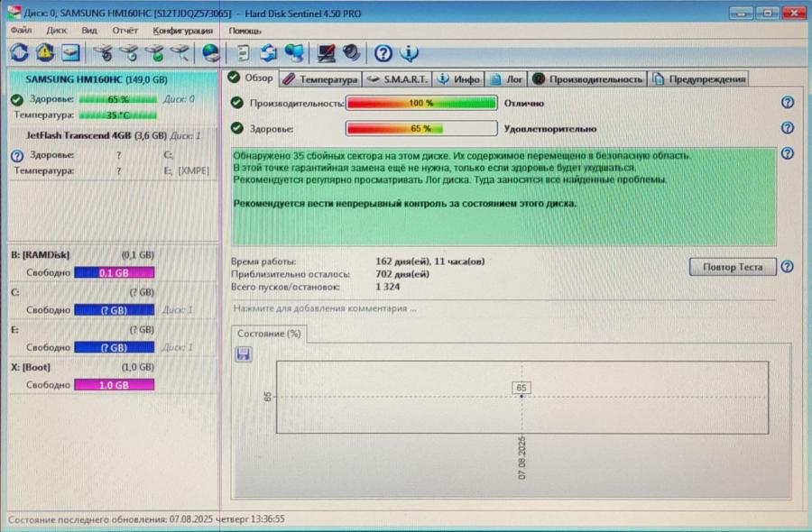The height and width of the screenshot is (532, 812).
Task: Click the report document toolbar icon
Action: (242, 52)
